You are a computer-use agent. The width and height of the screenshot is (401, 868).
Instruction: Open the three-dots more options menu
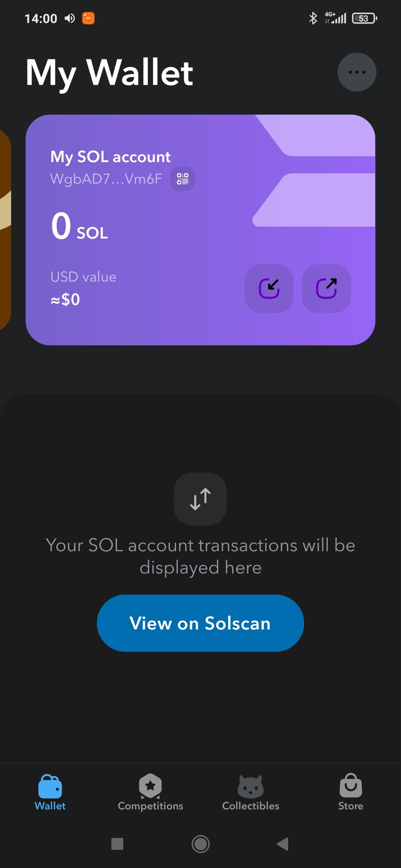356,72
